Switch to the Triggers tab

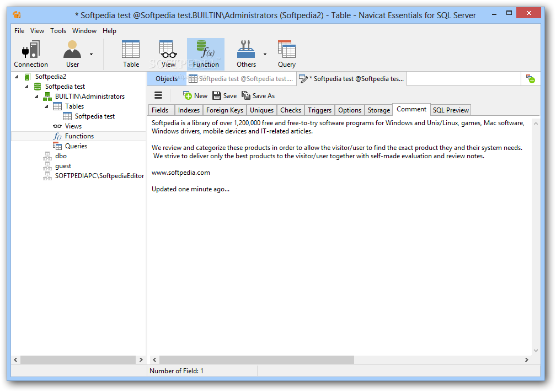[319, 110]
